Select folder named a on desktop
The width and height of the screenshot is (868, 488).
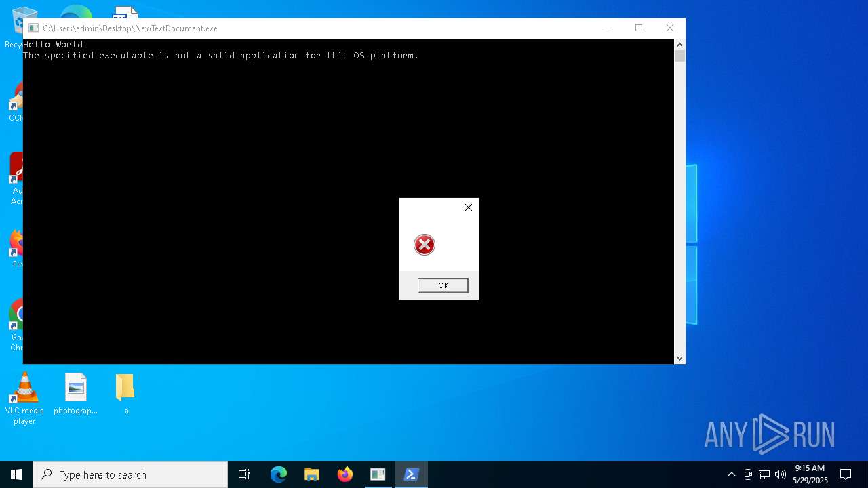tap(125, 394)
